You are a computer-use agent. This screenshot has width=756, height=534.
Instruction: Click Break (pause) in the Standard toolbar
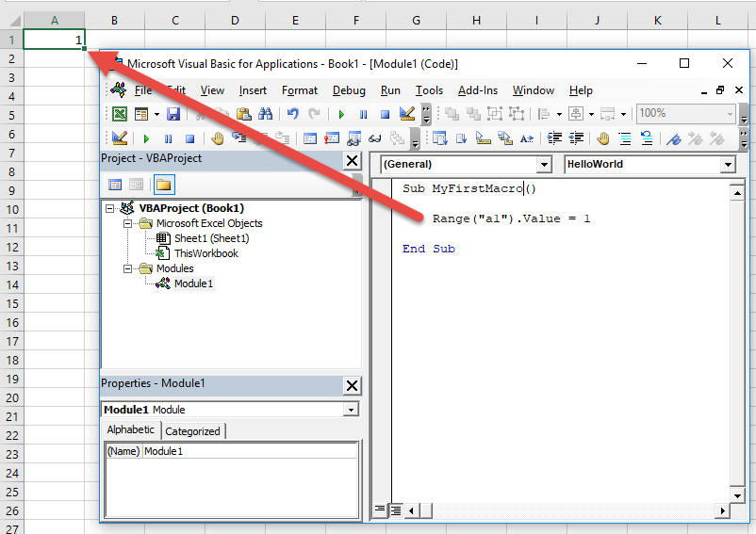tap(363, 114)
